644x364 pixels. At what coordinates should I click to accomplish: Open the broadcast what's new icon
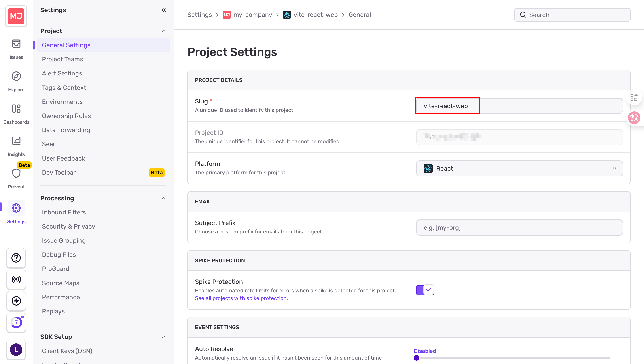(x=16, y=279)
